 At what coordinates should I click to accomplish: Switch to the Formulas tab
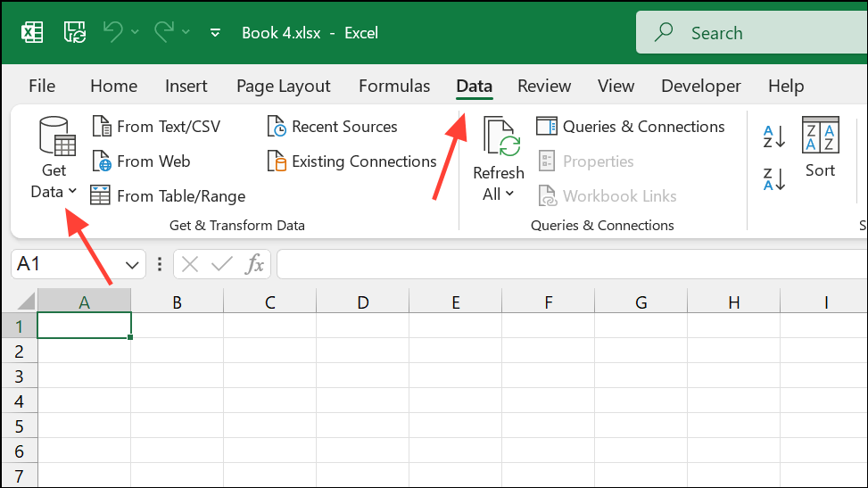click(394, 86)
